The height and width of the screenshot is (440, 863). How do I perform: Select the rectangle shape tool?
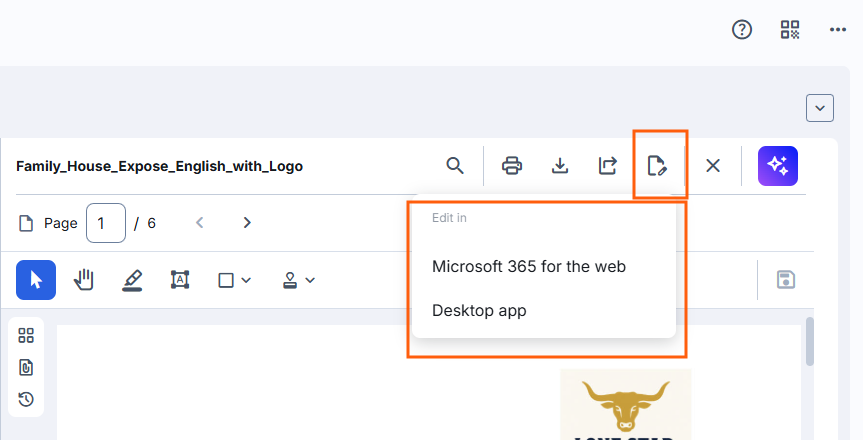(x=226, y=280)
